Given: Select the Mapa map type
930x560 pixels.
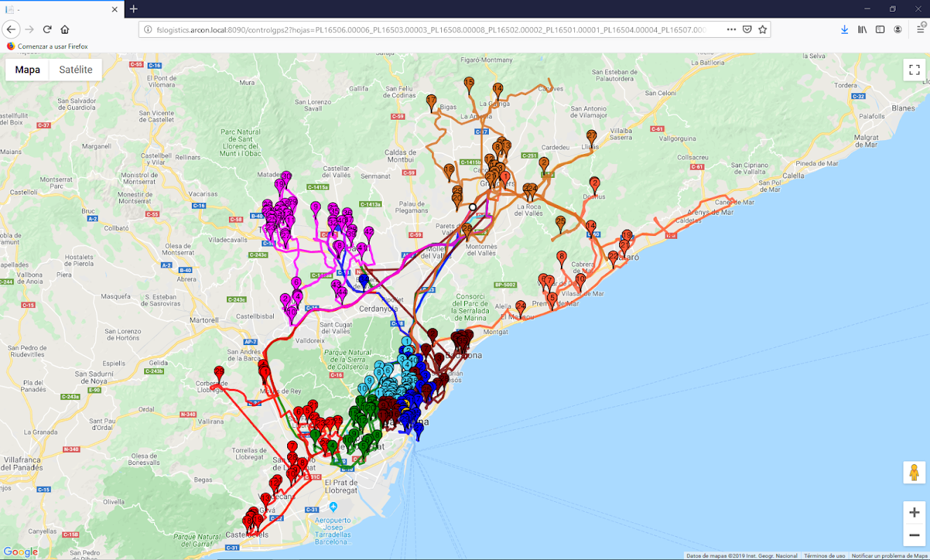Looking at the screenshot, I should 27,69.
